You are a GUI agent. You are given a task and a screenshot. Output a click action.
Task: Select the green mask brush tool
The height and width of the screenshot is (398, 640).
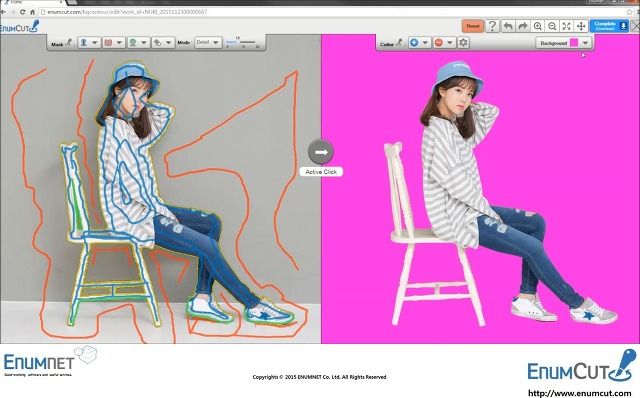point(133,42)
